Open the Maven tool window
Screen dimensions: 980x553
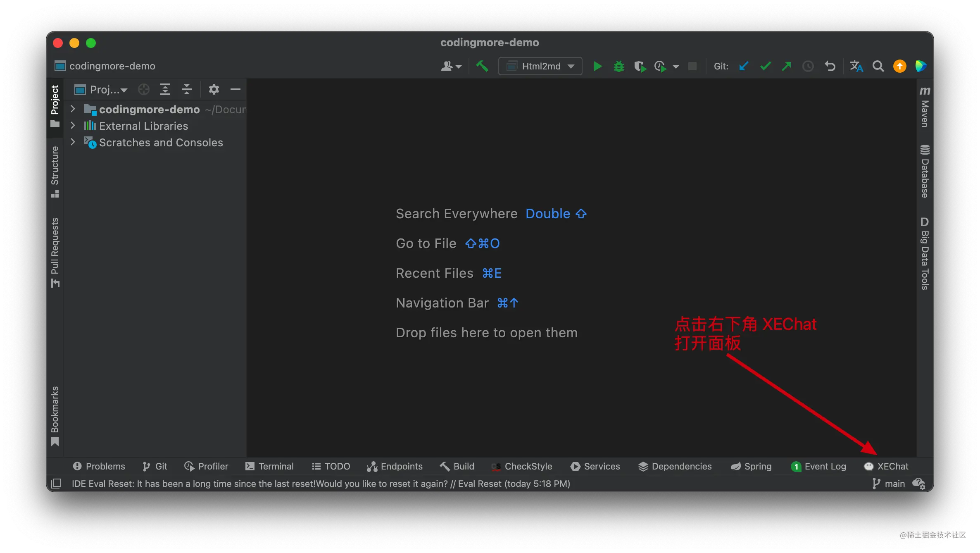pos(925,107)
